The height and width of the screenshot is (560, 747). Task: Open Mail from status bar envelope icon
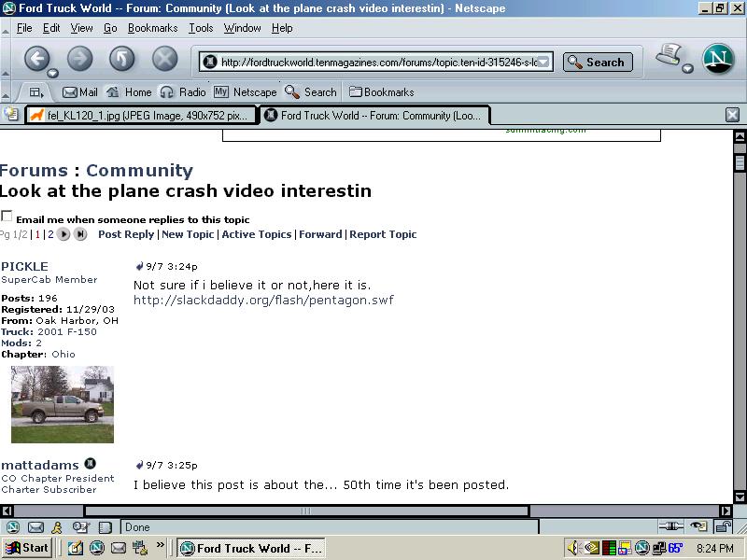35,527
